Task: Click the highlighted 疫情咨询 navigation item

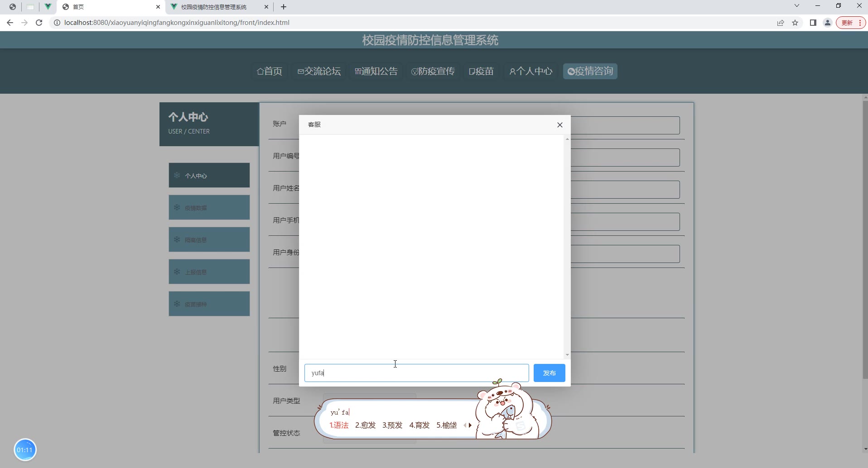Action: (x=590, y=71)
